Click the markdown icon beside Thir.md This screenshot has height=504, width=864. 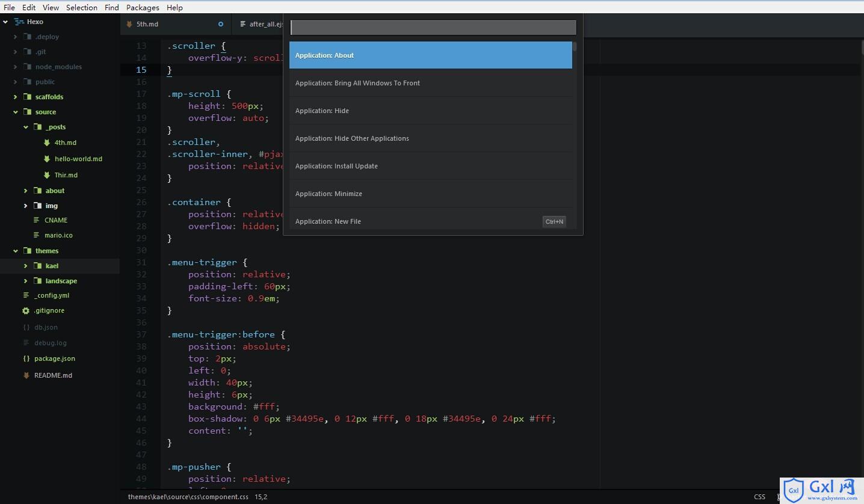pyautogui.click(x=47, y=175)
